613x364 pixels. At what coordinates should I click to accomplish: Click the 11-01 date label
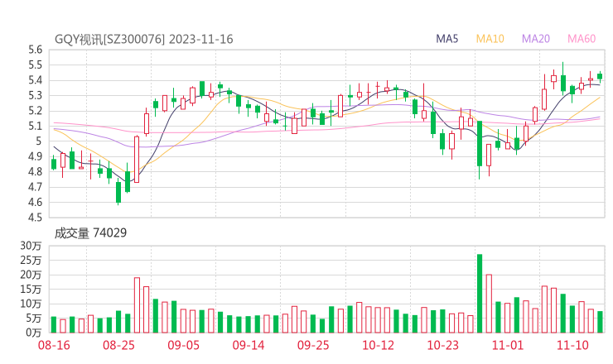(508, 345)
